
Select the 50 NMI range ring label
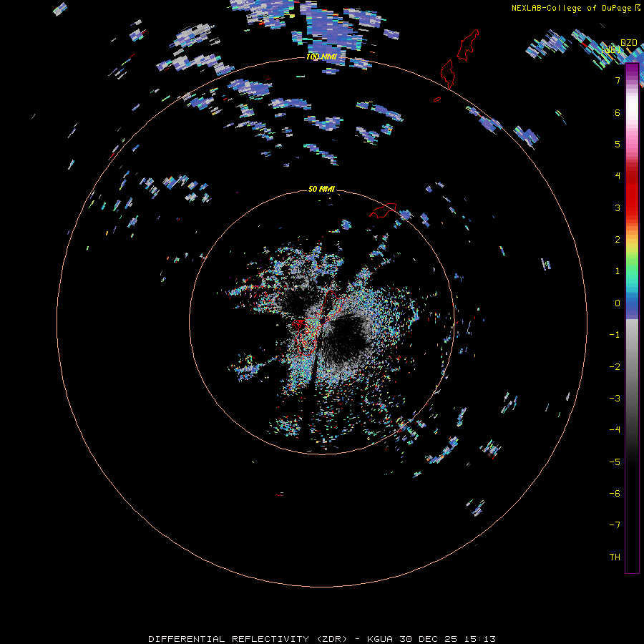pos(321,189)
